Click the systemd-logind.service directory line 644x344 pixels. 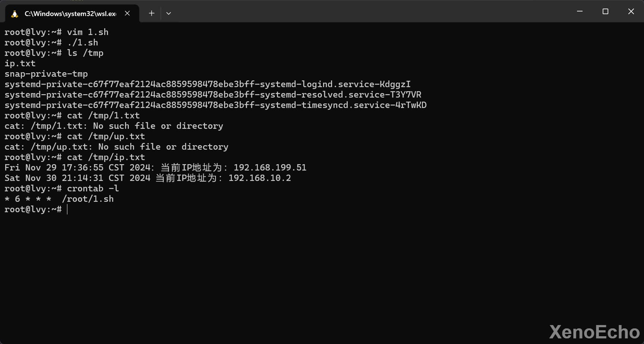(x=207, y=85)
